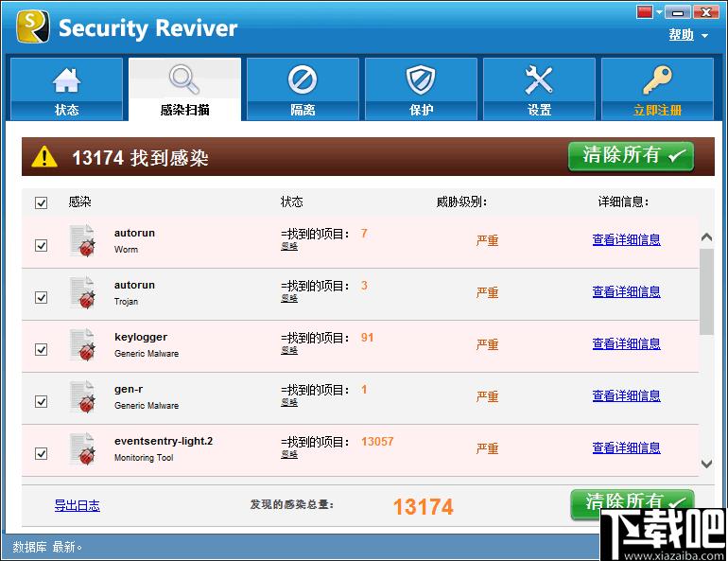The image size is (728, 561).
Task: Click the 导出日志 export log link
Action: (78, 505)
